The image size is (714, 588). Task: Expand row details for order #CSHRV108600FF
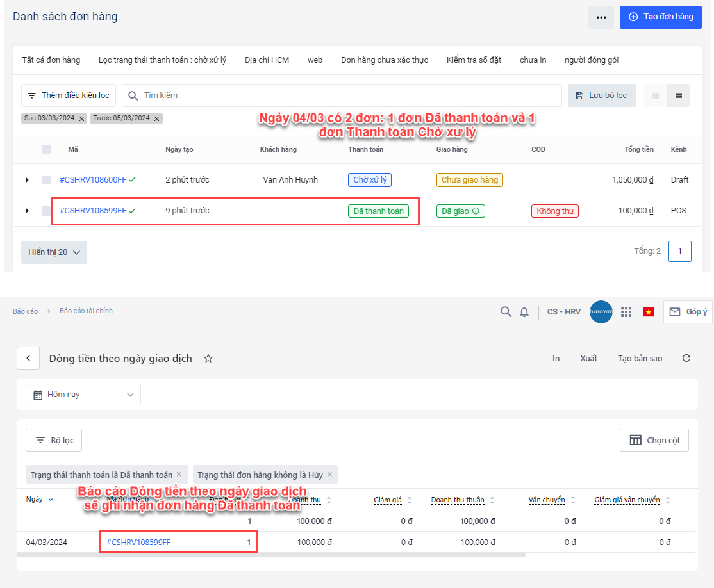click(x=27, y=180)
